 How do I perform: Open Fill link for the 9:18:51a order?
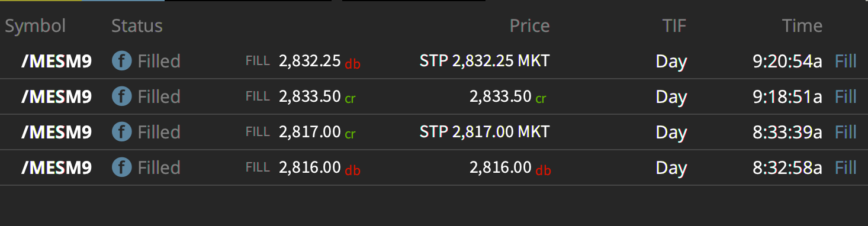point(846,96)
